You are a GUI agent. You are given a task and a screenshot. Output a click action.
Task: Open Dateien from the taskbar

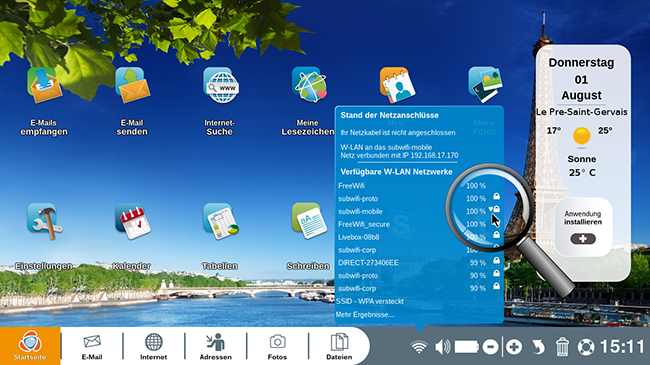pos(339,346)
